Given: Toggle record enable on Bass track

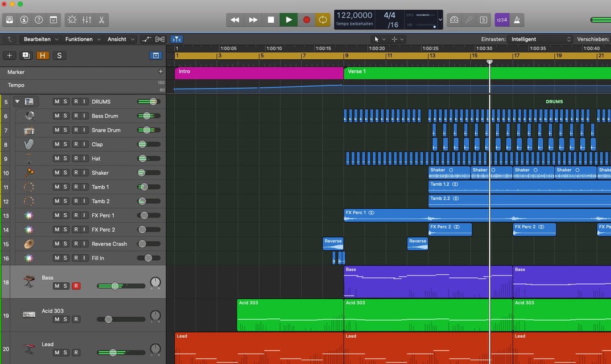Looking at the screenshot, I should (x=76, y=286).
